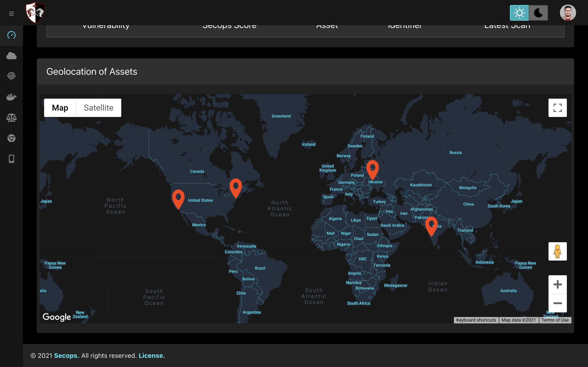Enter fullscreen mode on the map

(x=558, y=108)
